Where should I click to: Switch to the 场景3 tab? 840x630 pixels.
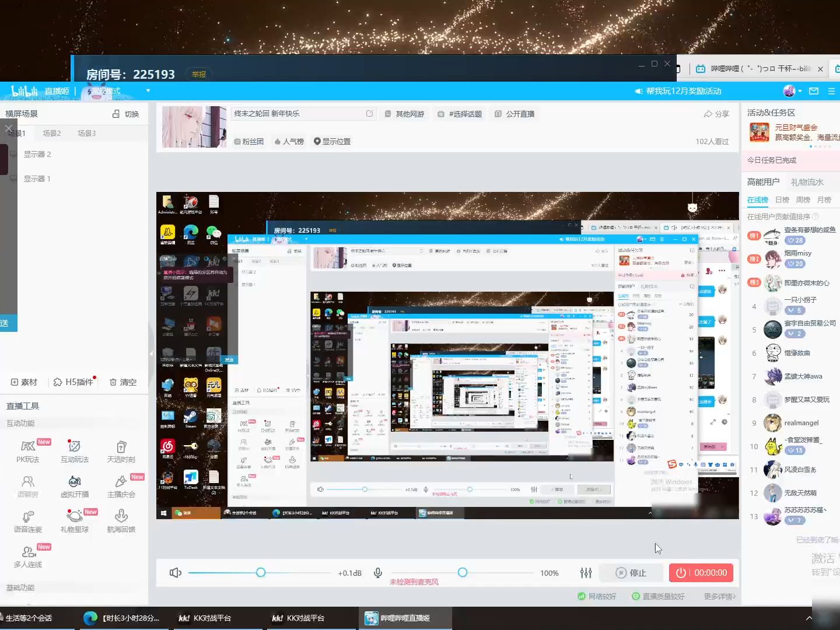[x=86, y=133]
